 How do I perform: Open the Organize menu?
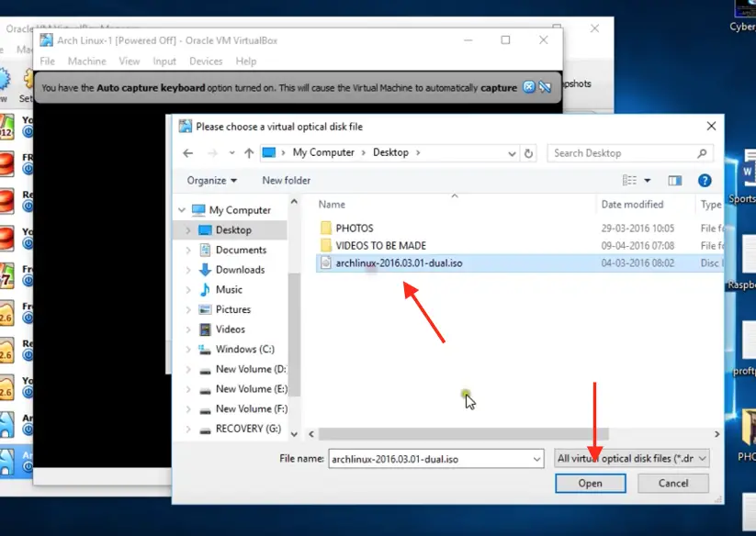tap(211, 181)
